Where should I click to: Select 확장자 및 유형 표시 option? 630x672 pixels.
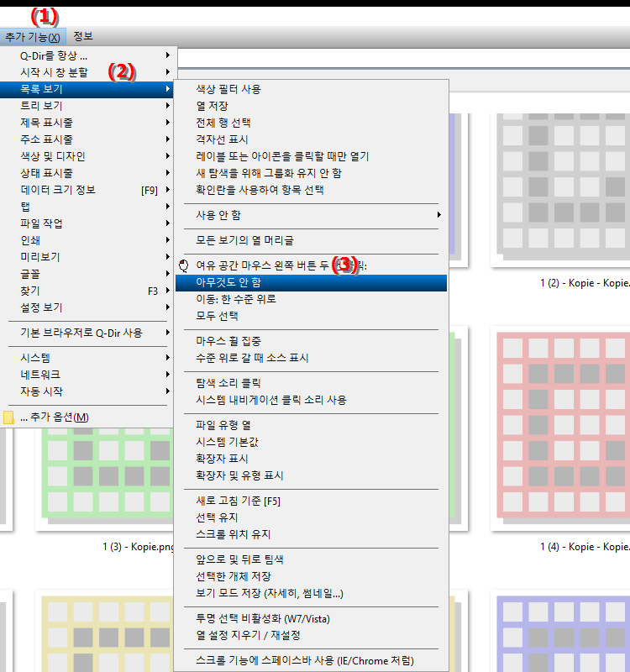coord(311,475)
